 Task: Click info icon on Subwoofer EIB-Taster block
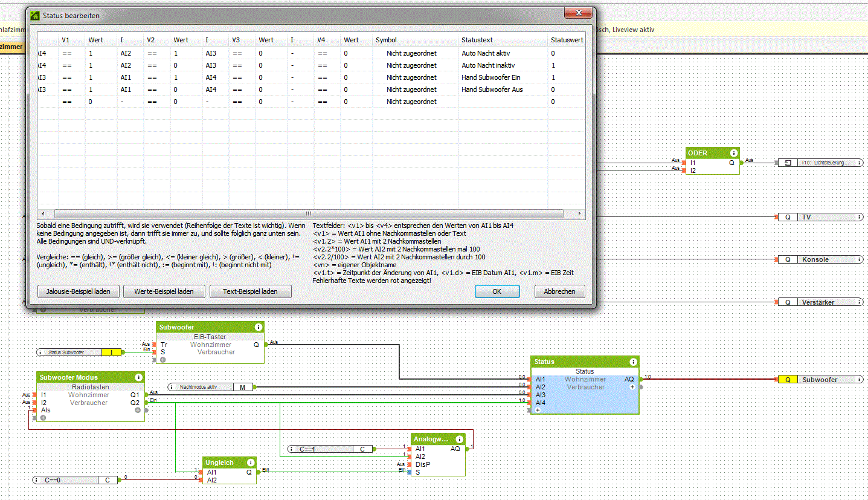point(259,327)
